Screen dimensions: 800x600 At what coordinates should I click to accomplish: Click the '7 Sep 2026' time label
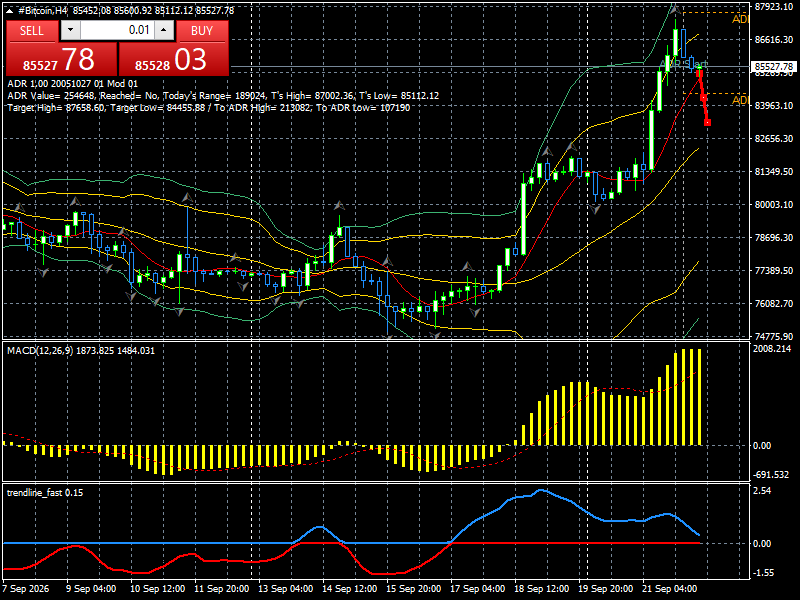tap(26, 589)
